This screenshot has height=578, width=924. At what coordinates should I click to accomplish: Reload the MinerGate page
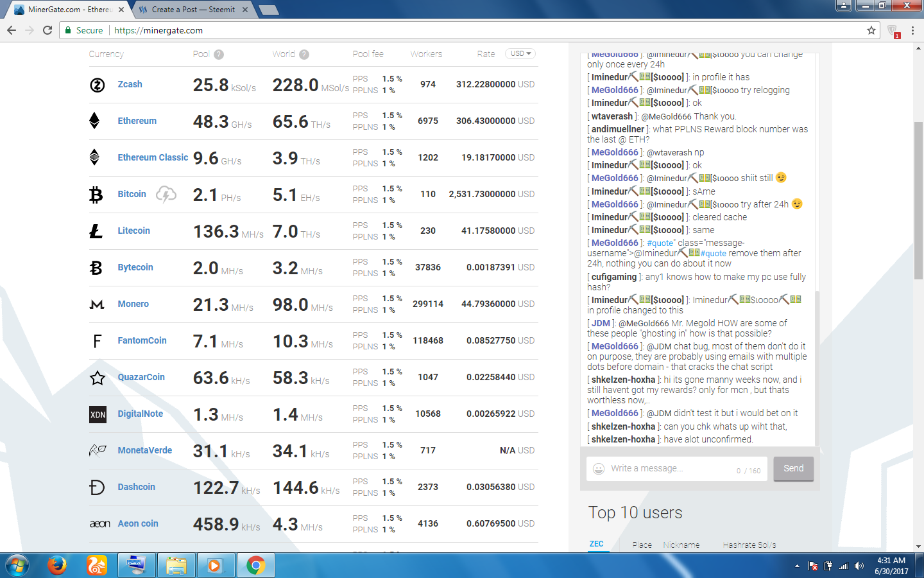tap(47, 30)
